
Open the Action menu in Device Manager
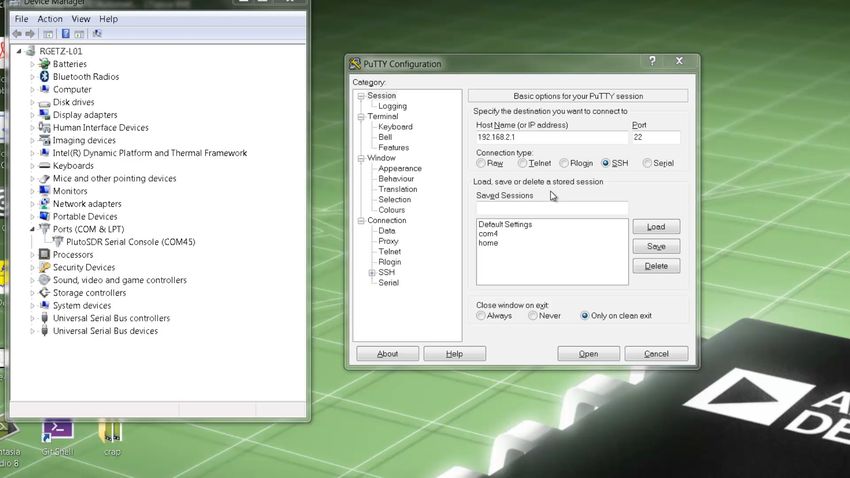[x=50, y=19]
